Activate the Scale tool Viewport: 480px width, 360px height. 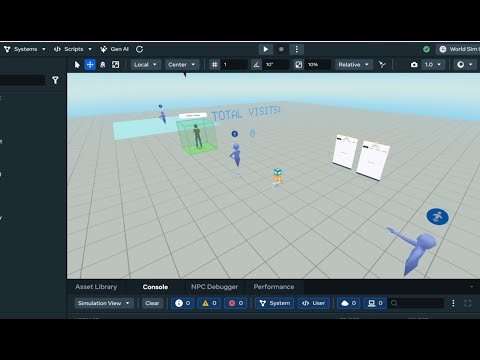point(115,65)
